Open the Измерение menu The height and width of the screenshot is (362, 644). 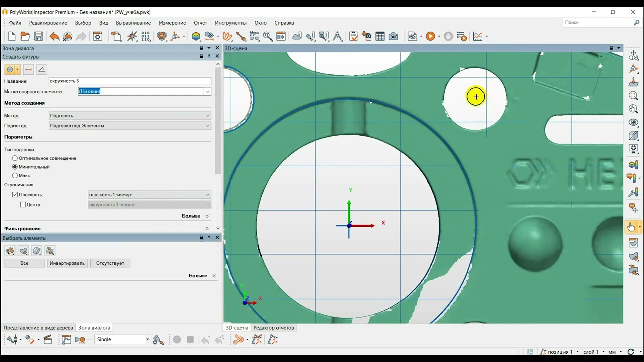(172, 23)
